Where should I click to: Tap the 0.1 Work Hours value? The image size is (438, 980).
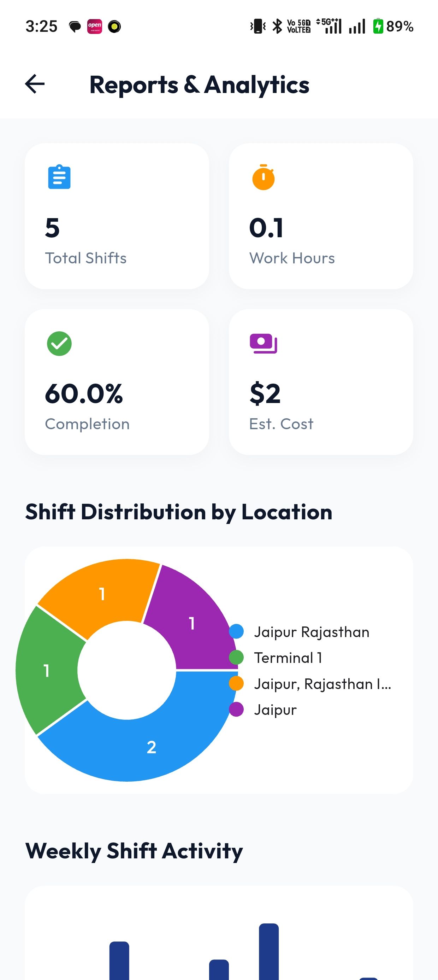point(266,228)
